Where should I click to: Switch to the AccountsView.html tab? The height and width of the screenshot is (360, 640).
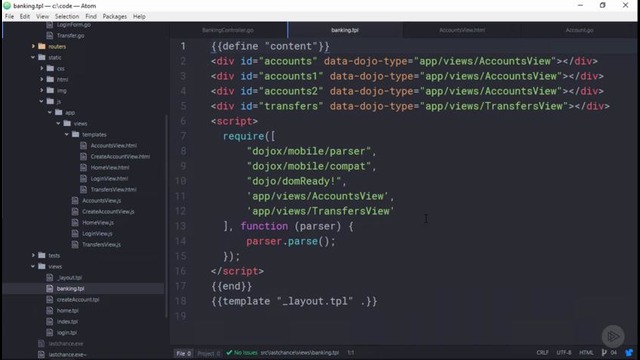point(462,30)
